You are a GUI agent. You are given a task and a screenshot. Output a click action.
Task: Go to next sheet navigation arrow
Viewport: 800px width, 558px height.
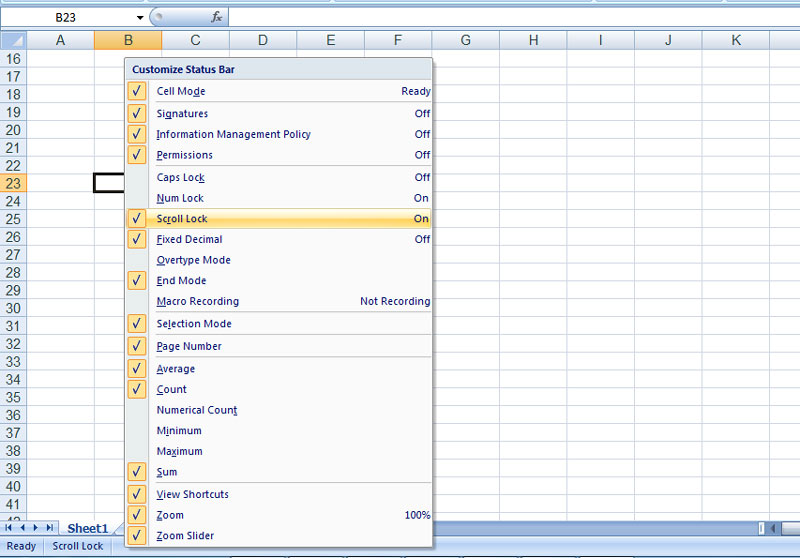coord(36,528)
